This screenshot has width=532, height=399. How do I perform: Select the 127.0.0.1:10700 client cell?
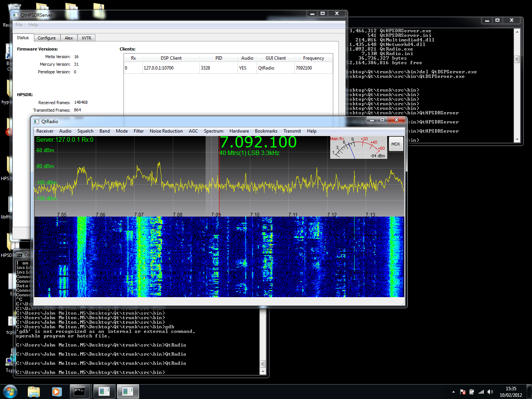[x=171, y=68]
